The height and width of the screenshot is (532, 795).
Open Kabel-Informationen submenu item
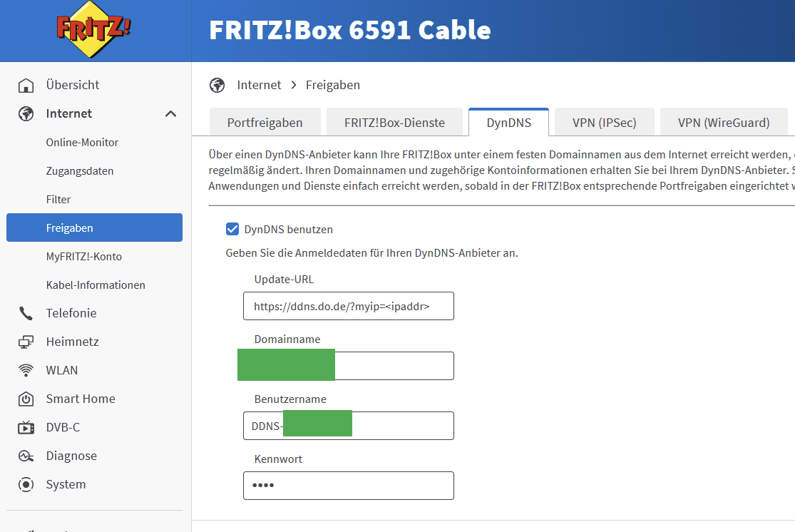[94, 285]
